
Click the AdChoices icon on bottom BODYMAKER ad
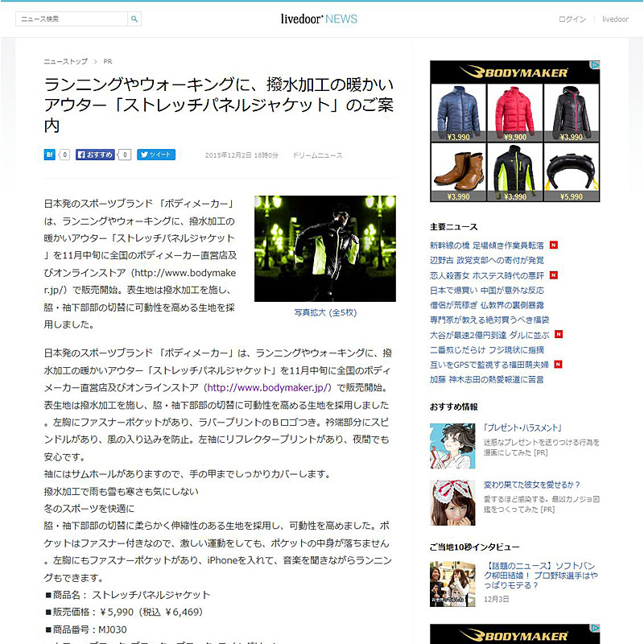[x=595, y=629]
